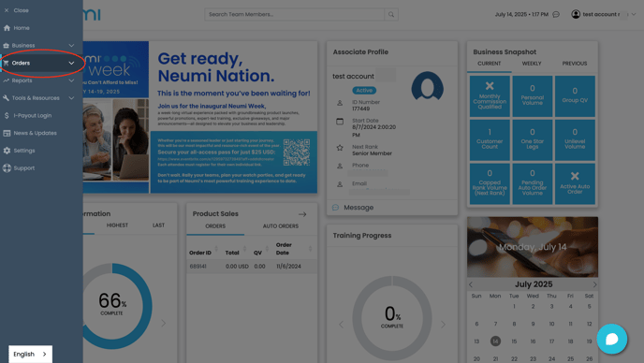Switch to Auto Orders tab

click(x=281, y=225)
